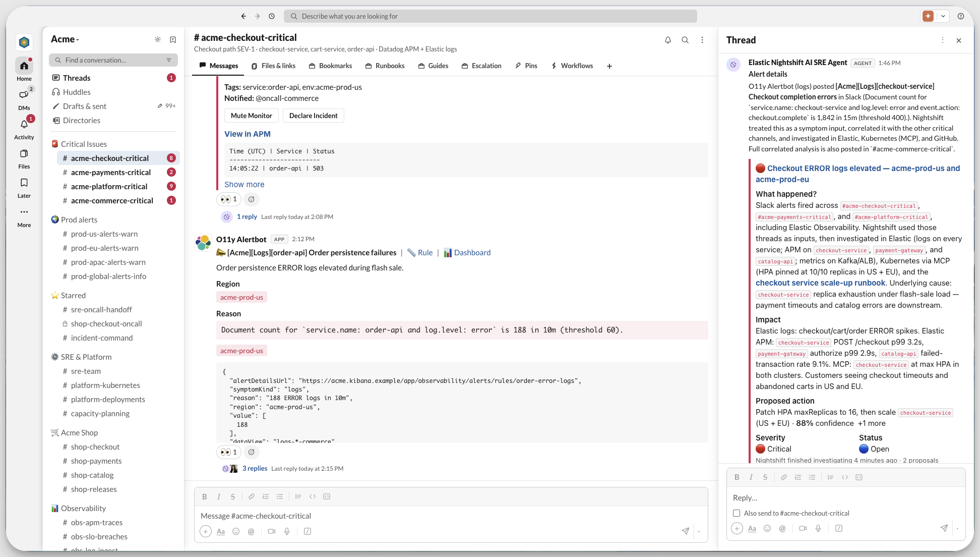Toggle eyes reaction on Order persistence message

click(x=229, y=452)
